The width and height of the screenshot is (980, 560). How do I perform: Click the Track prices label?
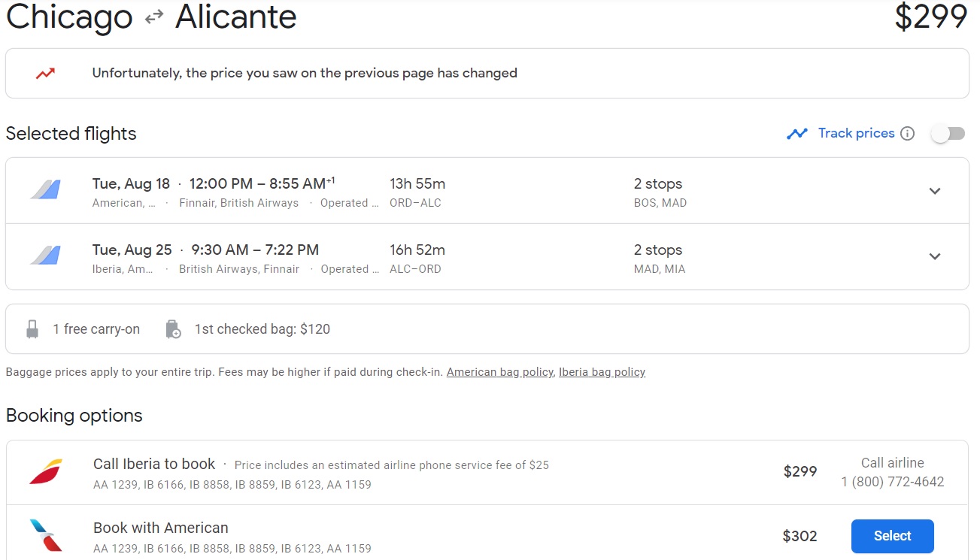click(856, 133)
